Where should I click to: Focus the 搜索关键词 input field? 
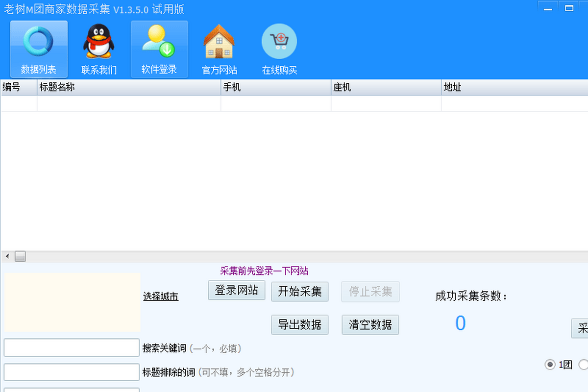[x=72, y=347]
